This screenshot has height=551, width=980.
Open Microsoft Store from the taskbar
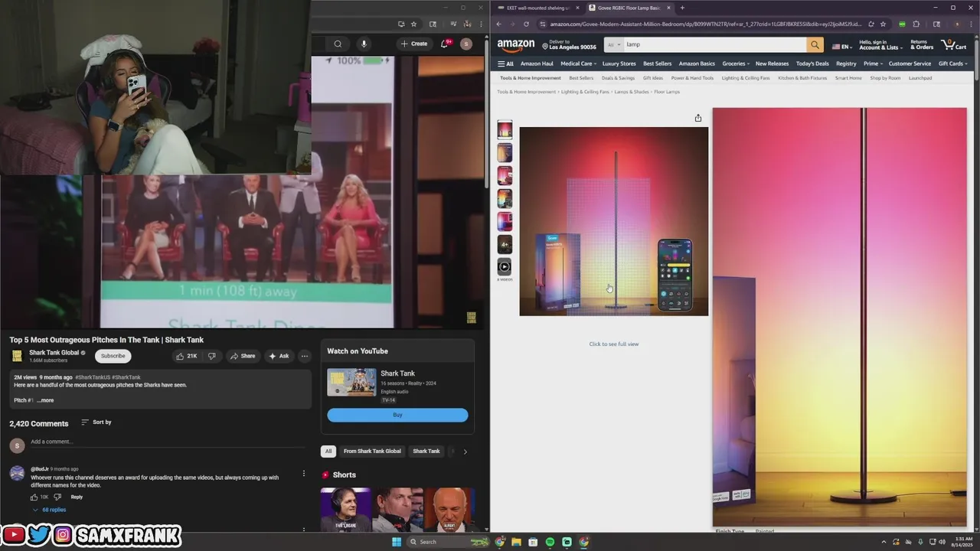click(x=533, y=542)
